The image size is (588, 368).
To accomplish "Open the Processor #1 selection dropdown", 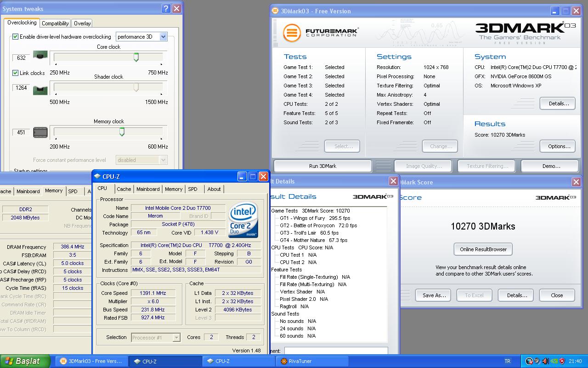I will pyautogui.click(x=156, y=338).
